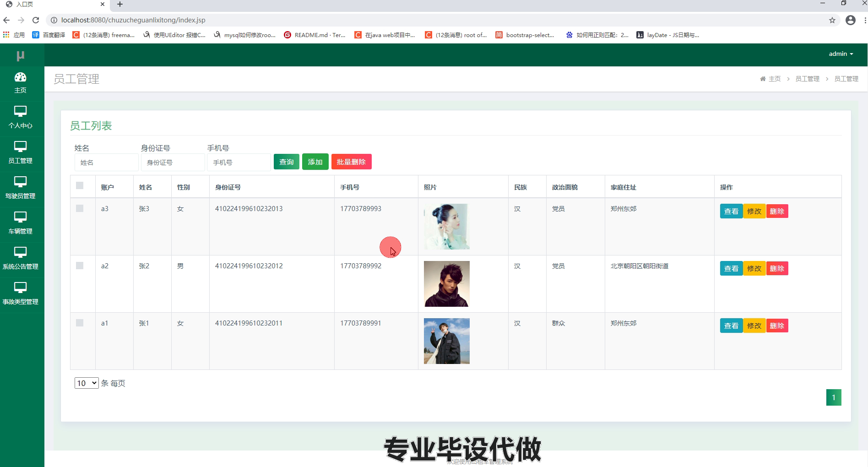This screenshot has width=868, height=467.
Task: Open new browser tab with plus icon
Action: [120, 4]
